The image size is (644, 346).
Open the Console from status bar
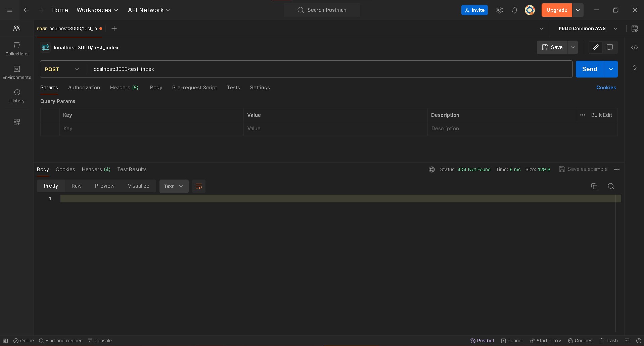pyautogui.click(x=100, y=341)
